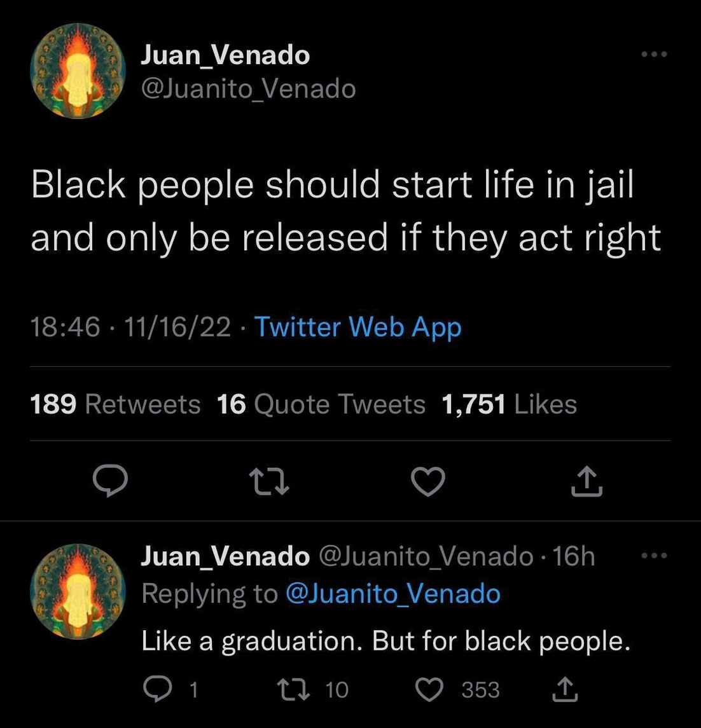View the list of 189 Retweets
The width and height of the screenshot is (701, 728).
(115, 404)
